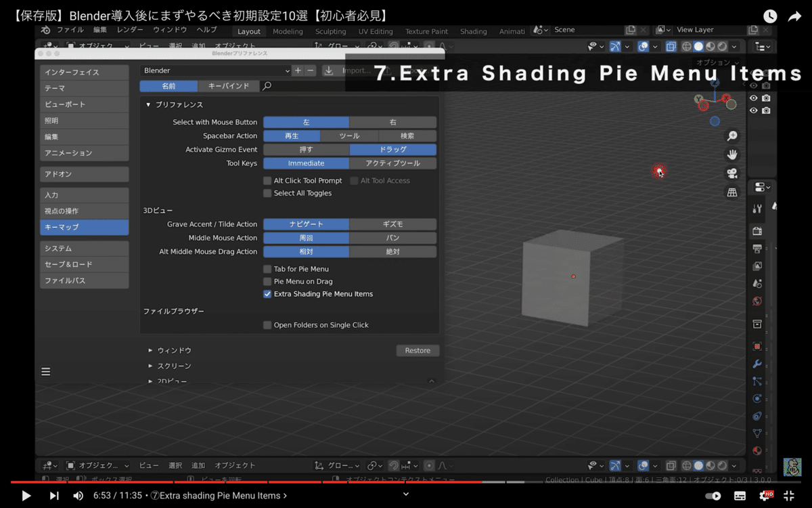Viewport: 812px width, 508px height.
Task: Open the Blender keymap preset dropdown
Action: (216, 70)
